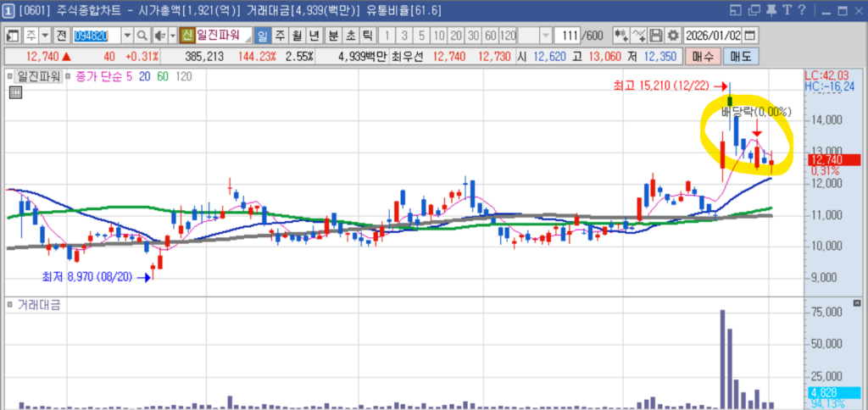Viewport: 868px width, 410px height.
Task: Click the add candlestick indicator icon
Action: click(x=621, y=36)
